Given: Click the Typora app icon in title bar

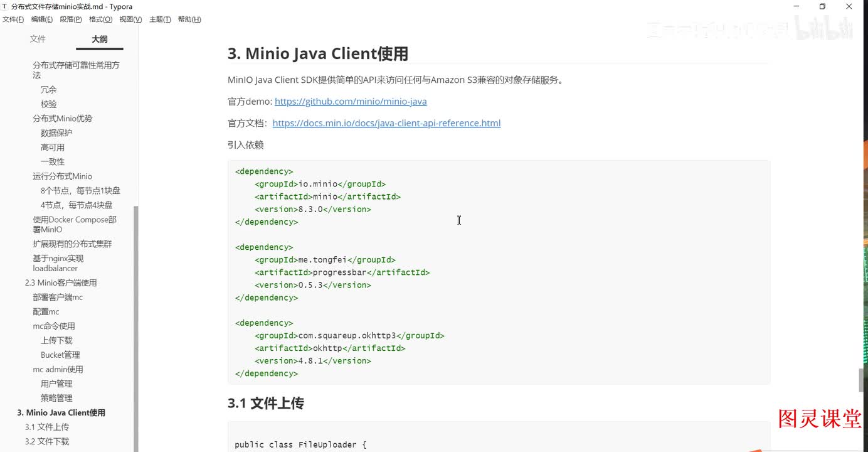Looking at the screenshot, I should coord(5,6).
